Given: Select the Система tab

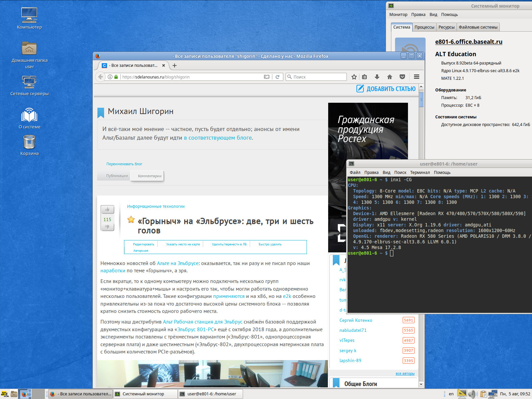Looking at the screenshot, I should pyautogui.click(x=402, y=27).
